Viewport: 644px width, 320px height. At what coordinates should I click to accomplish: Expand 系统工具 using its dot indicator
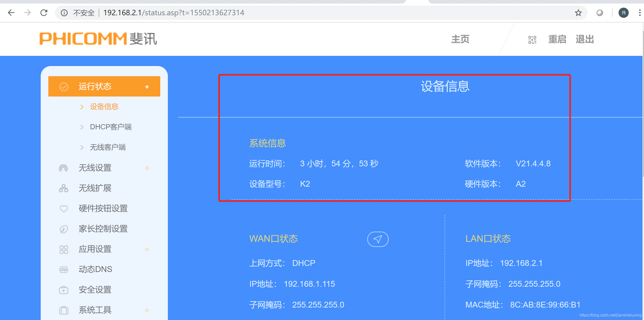tap(147, 310)
